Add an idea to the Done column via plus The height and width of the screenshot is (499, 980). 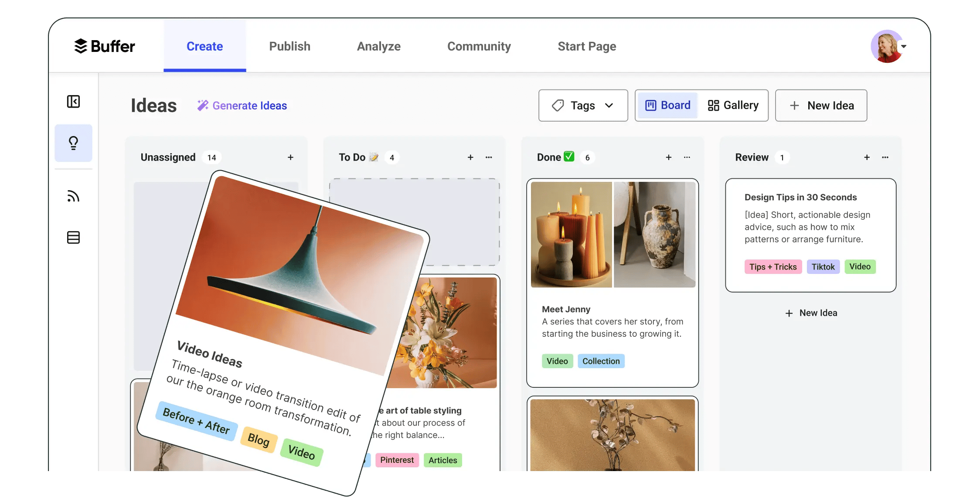click(x=668, y=157)
